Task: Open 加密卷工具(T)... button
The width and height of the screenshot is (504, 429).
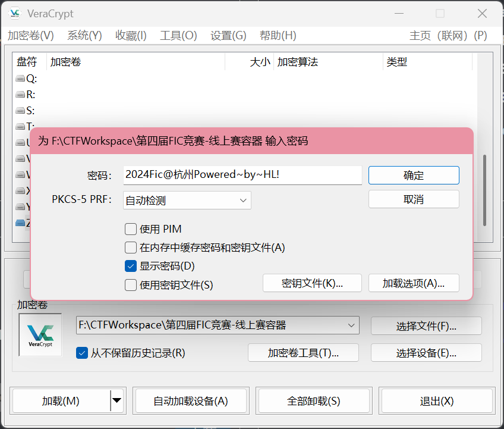Action: (x=303, y=353)
